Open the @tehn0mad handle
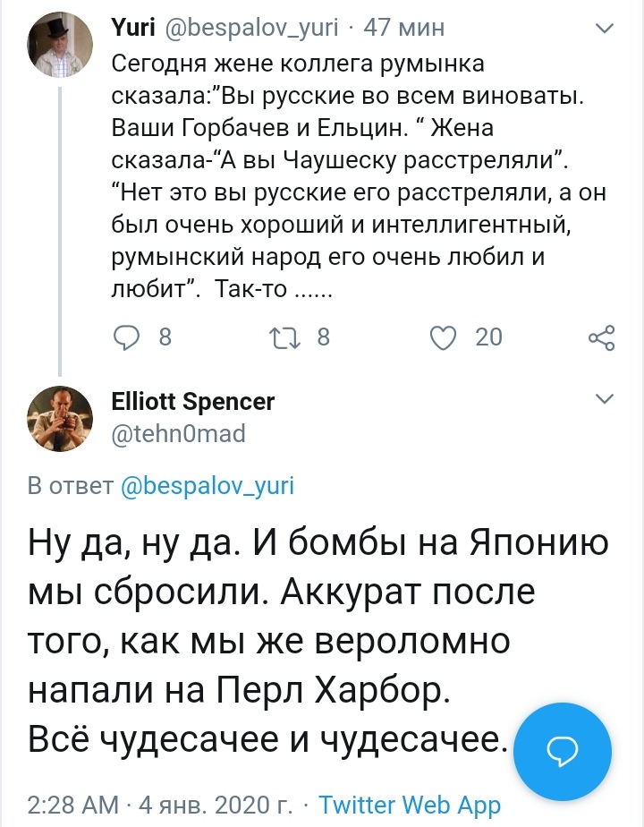Image resolution: width=644 pixels, height=827 pixels. 178,433
